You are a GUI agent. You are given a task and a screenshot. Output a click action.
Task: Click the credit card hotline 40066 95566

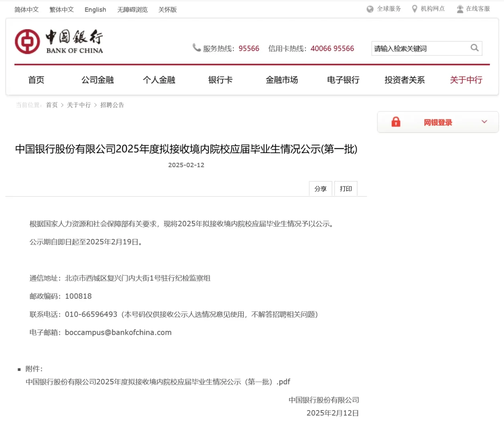pos(332,49)
